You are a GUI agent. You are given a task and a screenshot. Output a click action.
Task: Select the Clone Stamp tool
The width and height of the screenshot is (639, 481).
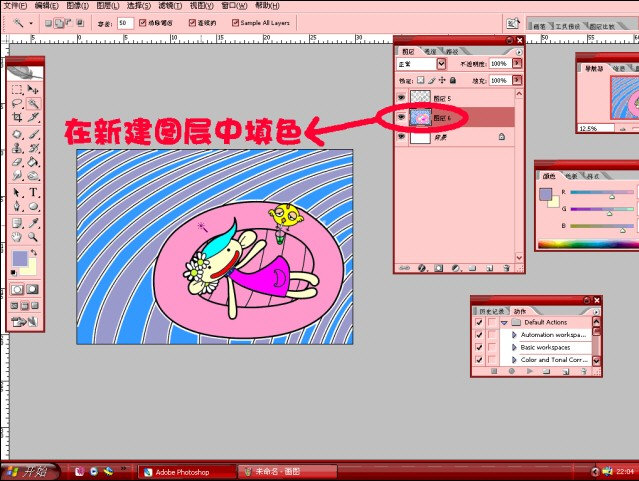(17, 148)
